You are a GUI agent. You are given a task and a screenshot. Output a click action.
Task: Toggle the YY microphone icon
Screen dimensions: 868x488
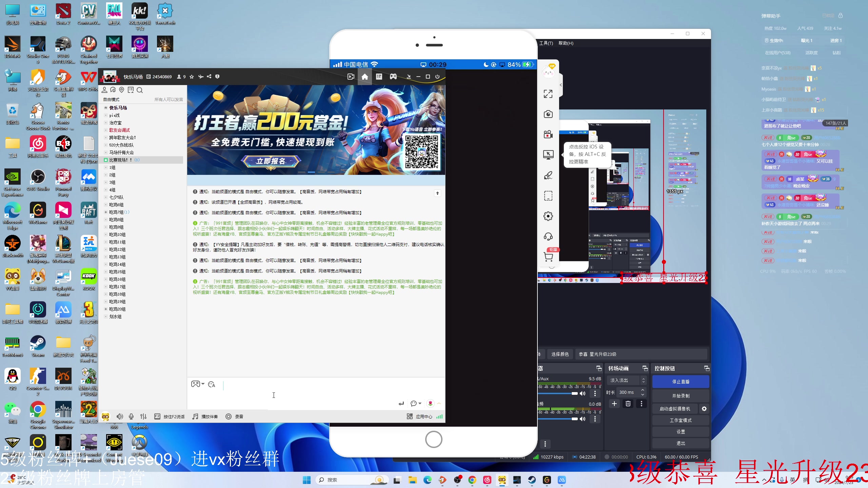coord(132,416)
